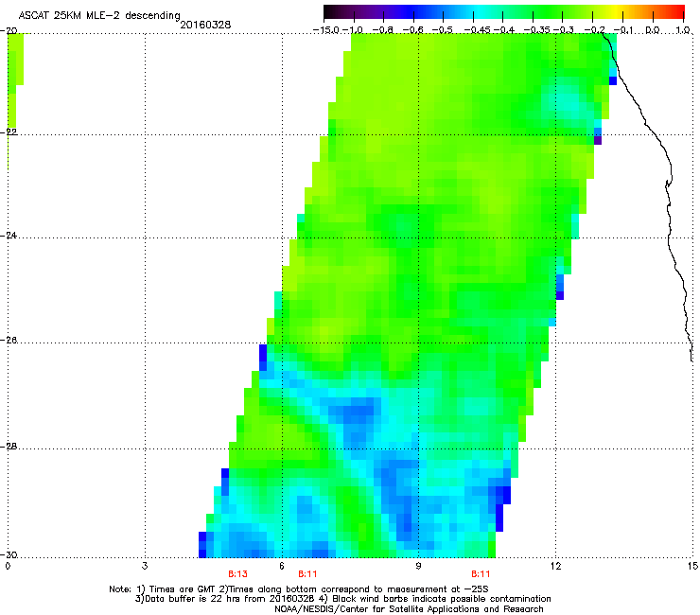
Task: Click the color bar label '1.0'
Action: [x=683, y=30]
